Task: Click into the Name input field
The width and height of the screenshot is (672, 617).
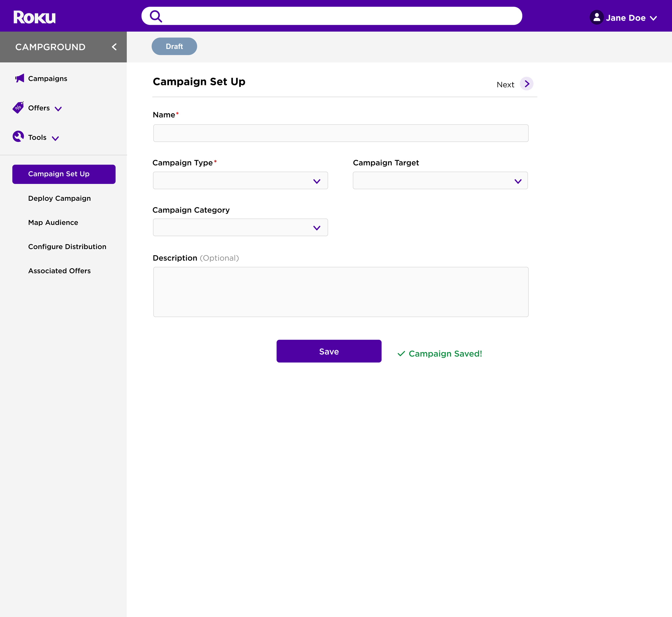Action: tap(341, 133)
